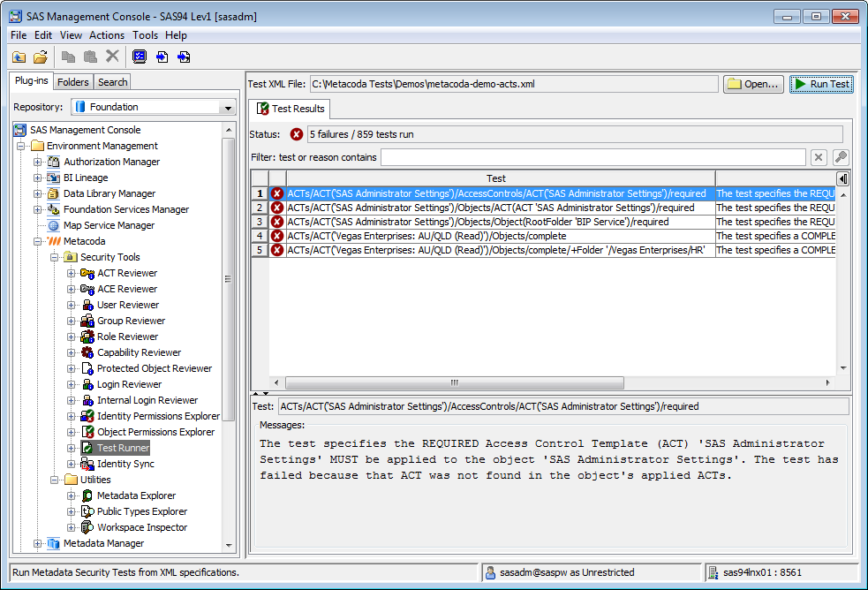
Task: Click the Metadata Explorer icon
Action: [87, 495]
